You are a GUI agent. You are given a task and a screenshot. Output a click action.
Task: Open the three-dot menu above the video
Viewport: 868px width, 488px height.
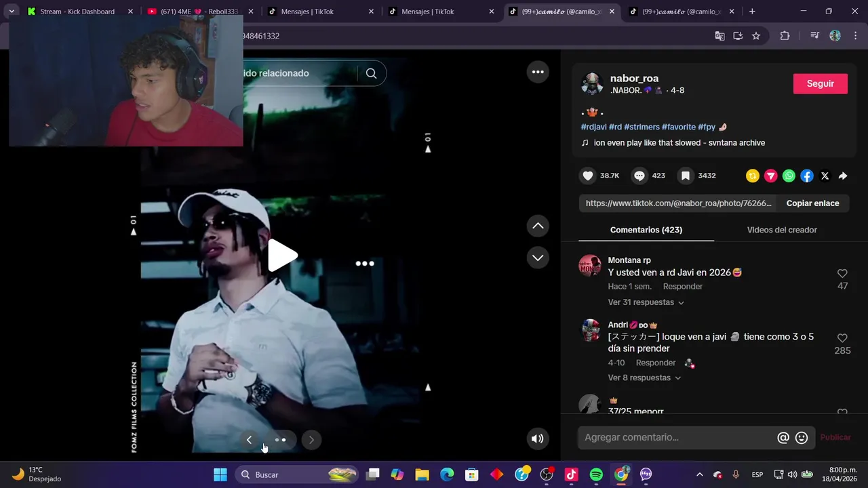tap(538, 72)
